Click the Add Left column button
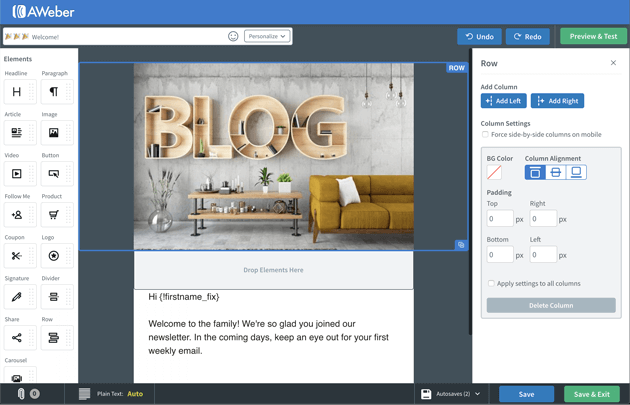 coord(503,101)
